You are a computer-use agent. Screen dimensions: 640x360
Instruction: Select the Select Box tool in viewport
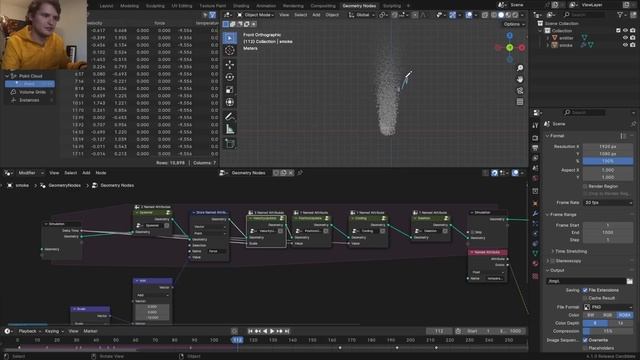(x=230, y=38)
